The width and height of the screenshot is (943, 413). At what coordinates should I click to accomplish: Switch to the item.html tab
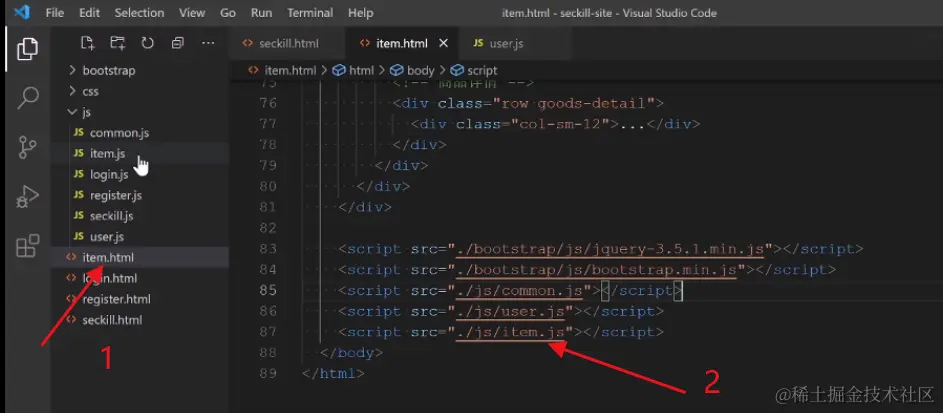click(x=402, y=43)
